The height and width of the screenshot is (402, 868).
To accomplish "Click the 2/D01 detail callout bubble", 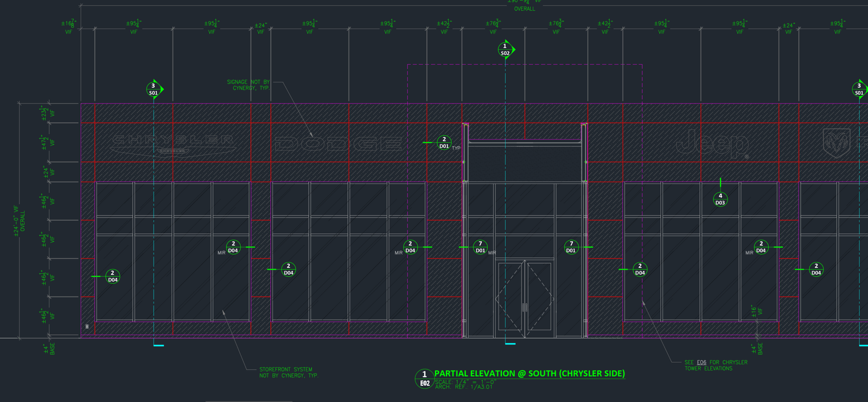I will click(444, 143).
